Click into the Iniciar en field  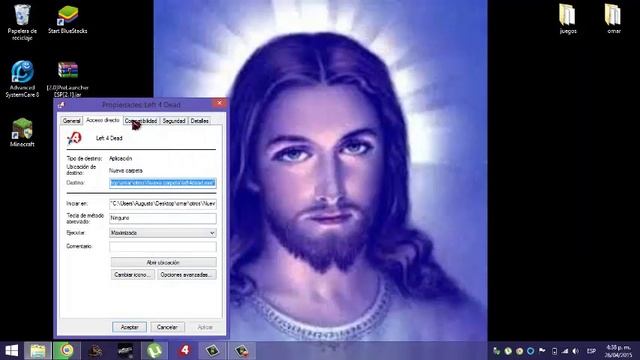pos(162,203)
